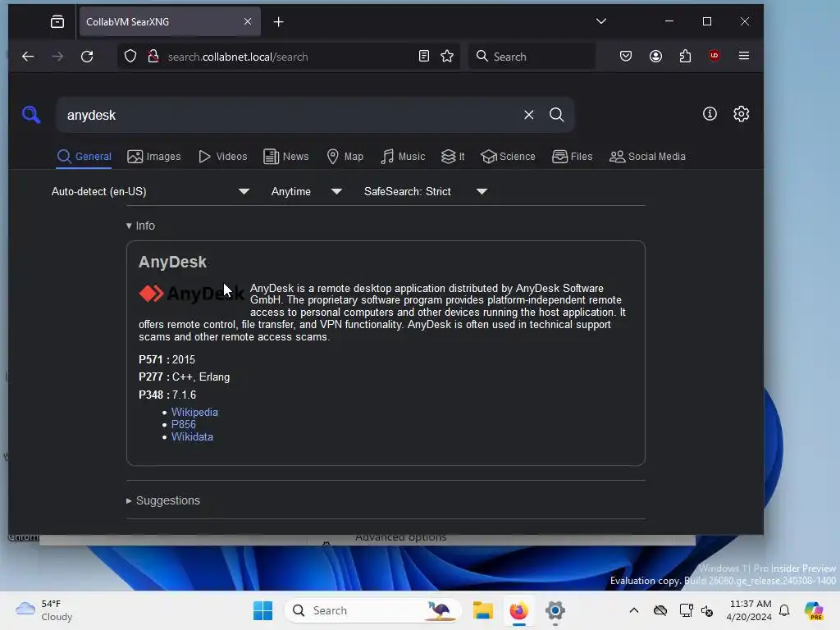
Task: Open a new browser tab
Action: tap(279, 21)
